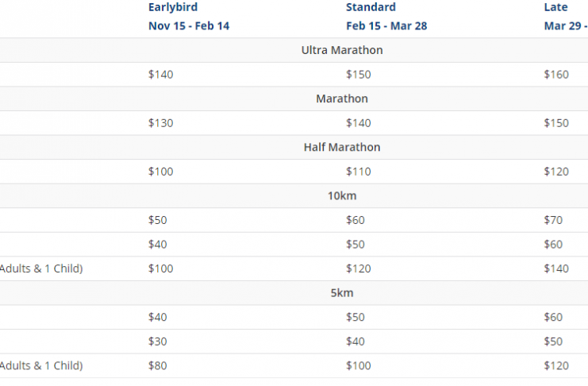
Task: Select the Marathon section heading
Action: 342,98
